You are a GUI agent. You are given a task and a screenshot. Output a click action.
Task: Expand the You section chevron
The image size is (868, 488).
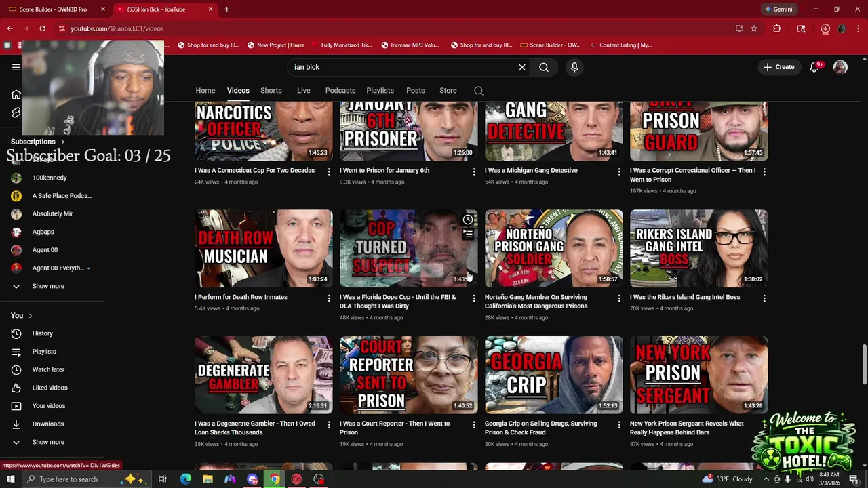click(x=31, y=316)
